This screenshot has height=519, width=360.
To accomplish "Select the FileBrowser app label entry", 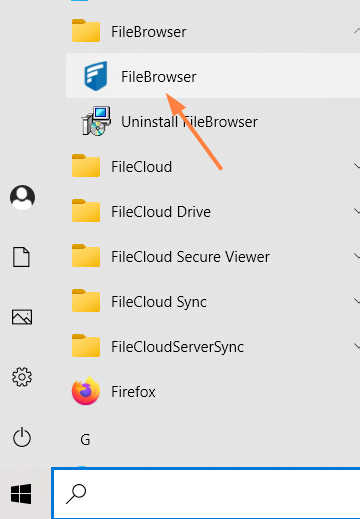I will click(x=159, y=77).
